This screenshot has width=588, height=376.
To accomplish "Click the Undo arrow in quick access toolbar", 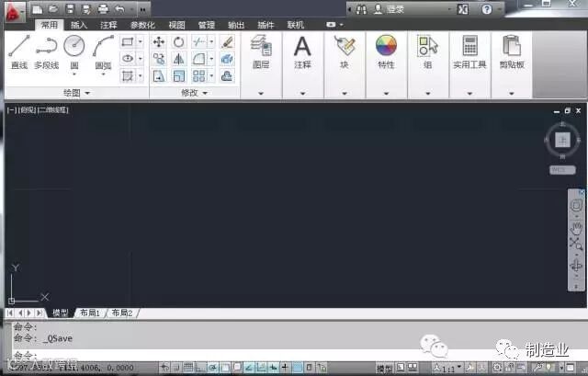I will [119, 8].
